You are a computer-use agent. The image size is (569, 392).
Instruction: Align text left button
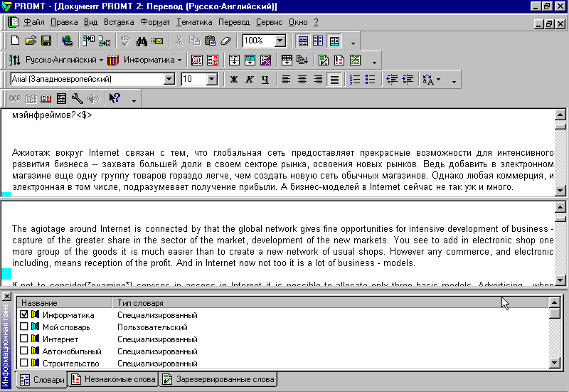(x=287, y=79)
